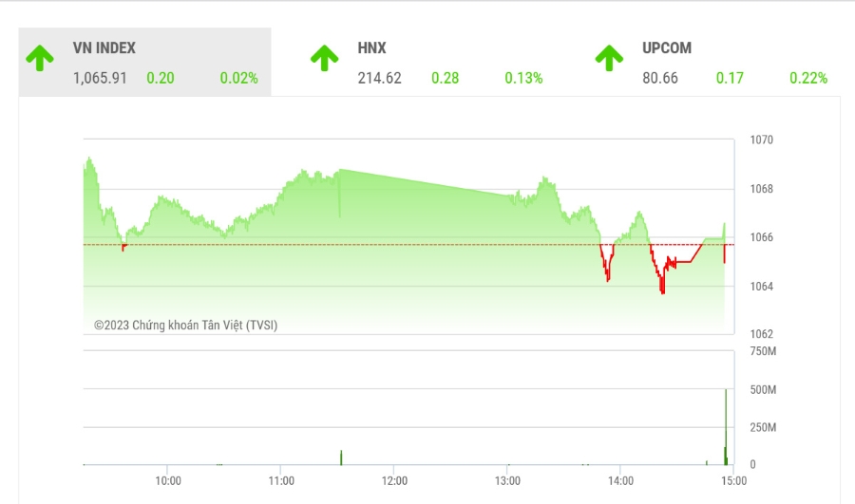Click the VN INDEX change value 0.20
855x504 pixels.
tap(161, 78)
